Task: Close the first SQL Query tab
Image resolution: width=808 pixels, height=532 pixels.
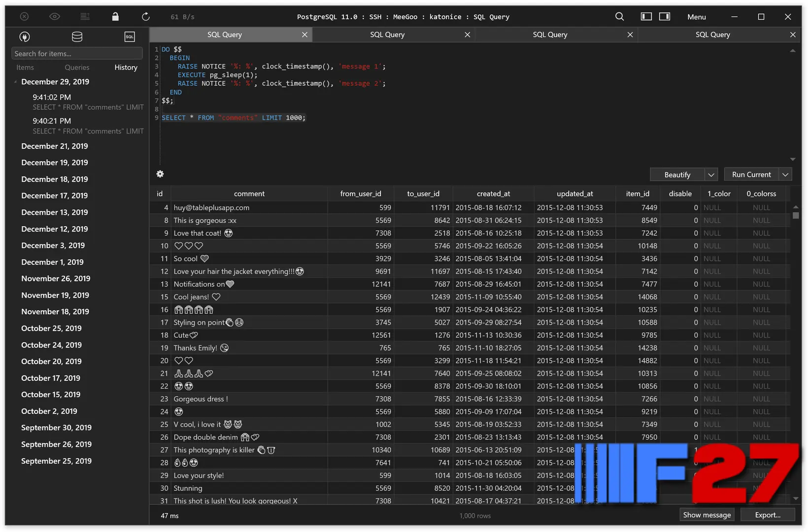Action: (304, 34)
